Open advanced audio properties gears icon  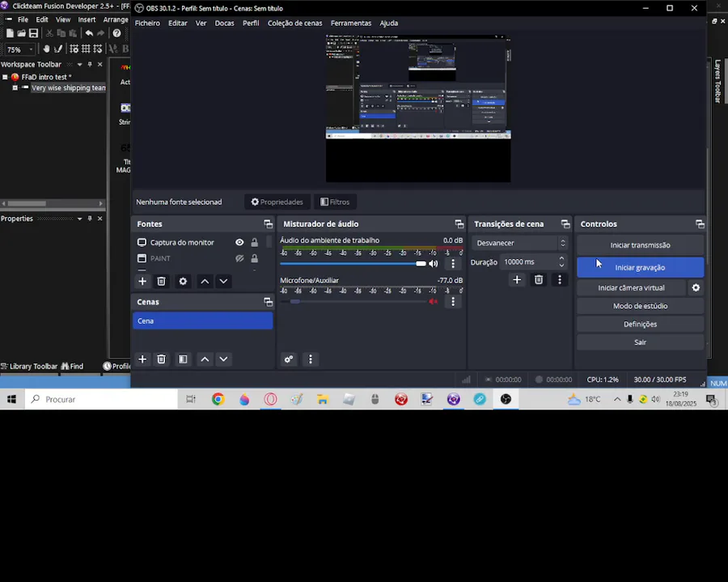point(289,359)
